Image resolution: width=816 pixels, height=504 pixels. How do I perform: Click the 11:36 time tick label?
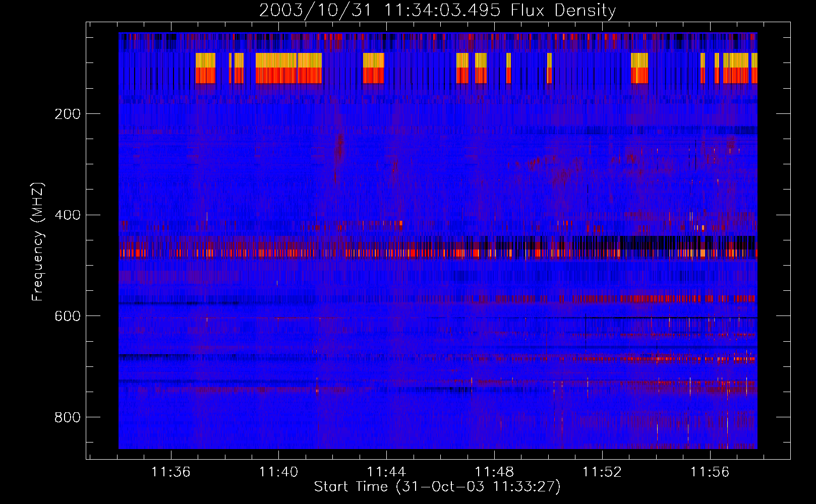coord(171,472)
